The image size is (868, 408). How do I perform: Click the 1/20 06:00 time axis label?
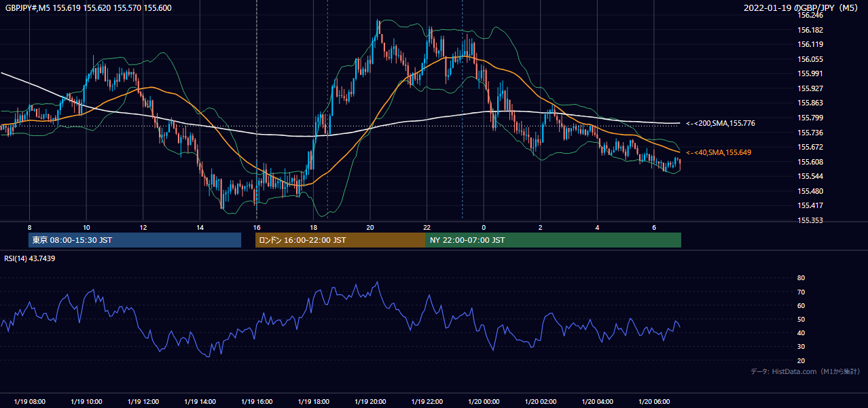pos(653,402)
